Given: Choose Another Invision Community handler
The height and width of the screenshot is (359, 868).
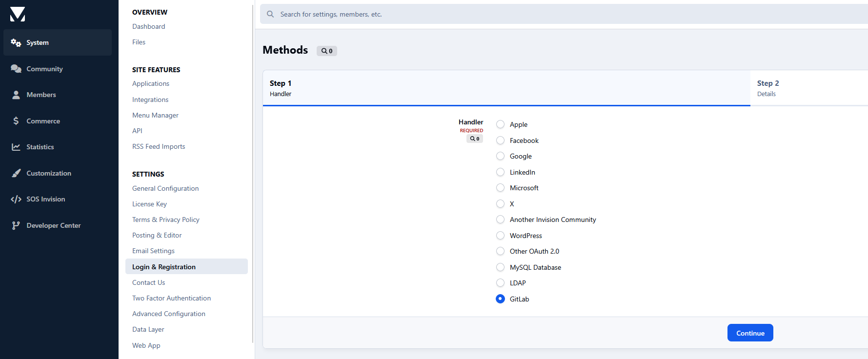Looking at the screenshot, I should coord(500,219).
